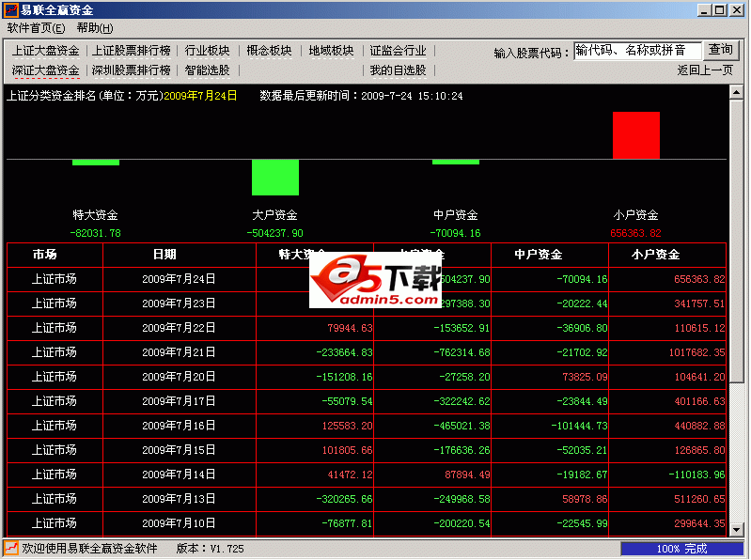
Task: Click the app icon in title bar
Action: [11, 9]
